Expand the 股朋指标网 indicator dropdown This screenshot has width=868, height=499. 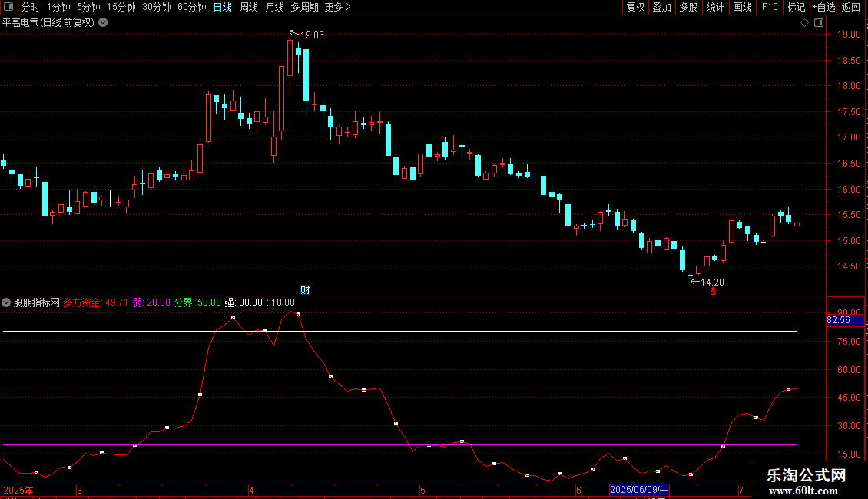click(x=6, y=302)
